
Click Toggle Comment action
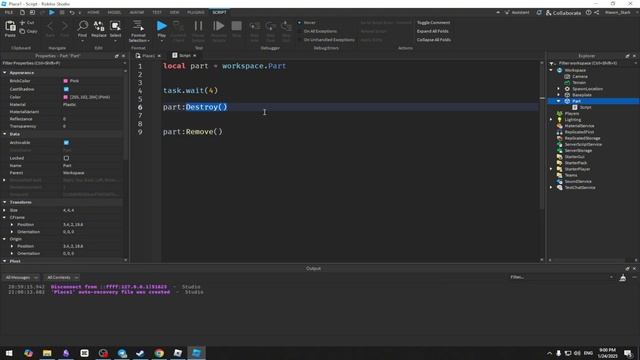coord(433,23)
